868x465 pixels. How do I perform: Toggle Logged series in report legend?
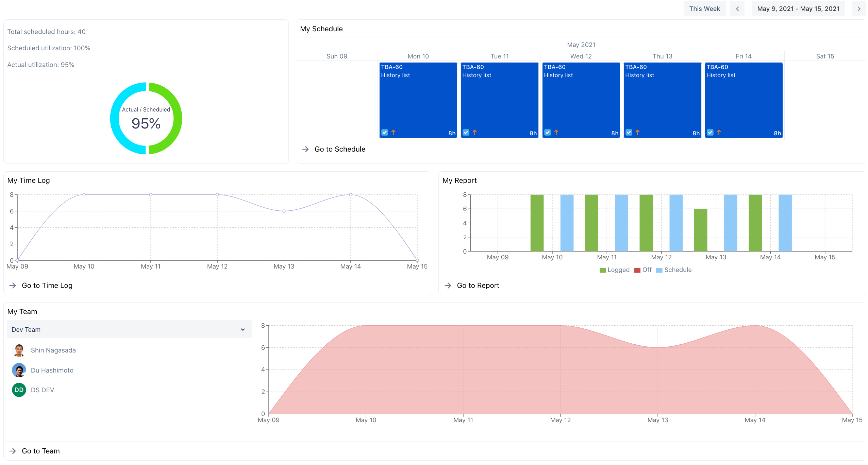coord(614,270)
